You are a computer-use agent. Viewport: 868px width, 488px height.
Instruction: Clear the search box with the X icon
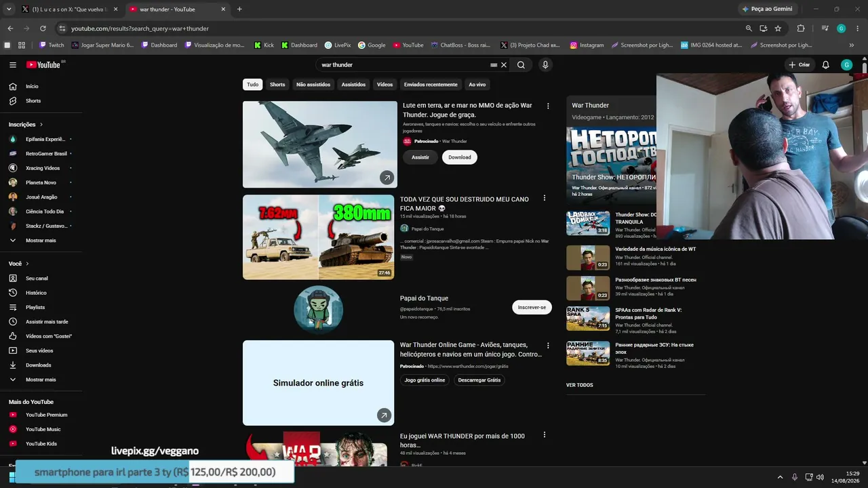[504, 65]
